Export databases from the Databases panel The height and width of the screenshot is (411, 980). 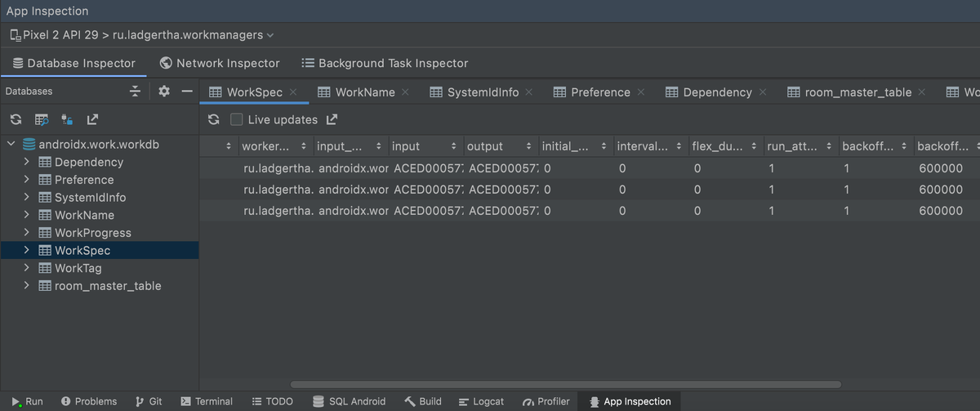(x=92, y=120)
